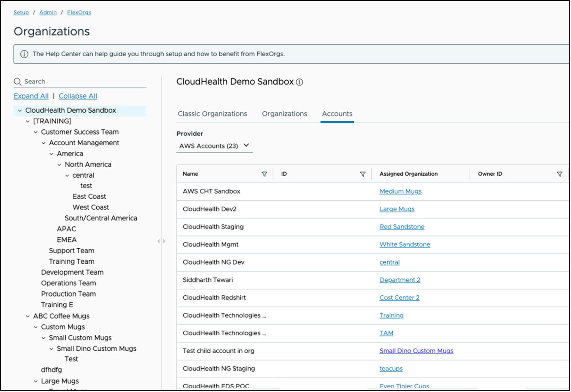Click the info icon in Help Center banner

(24, 54)
